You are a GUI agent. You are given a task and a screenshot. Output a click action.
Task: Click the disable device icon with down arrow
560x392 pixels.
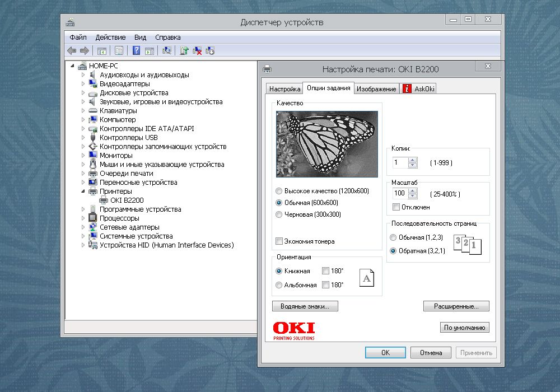pyautogui.click(x=210, y=51)
